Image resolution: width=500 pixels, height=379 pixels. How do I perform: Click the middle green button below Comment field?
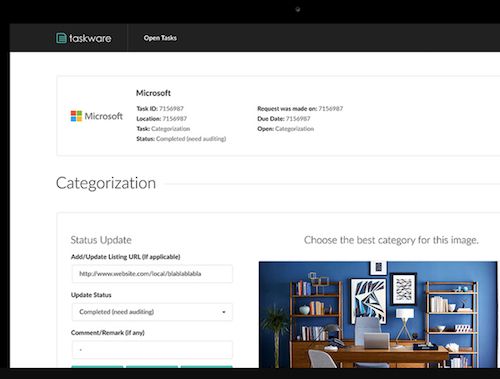(152, 367)
